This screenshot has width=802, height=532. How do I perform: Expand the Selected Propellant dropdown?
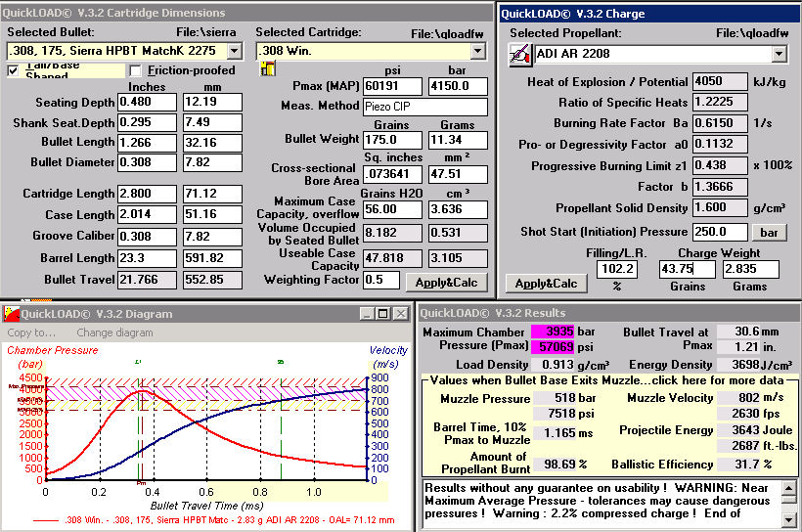coord(779,54)
